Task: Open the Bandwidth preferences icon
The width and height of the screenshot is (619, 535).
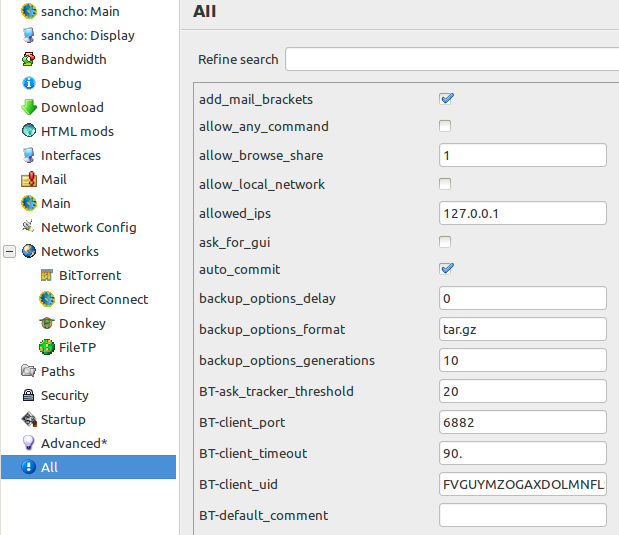Action: 28,59
